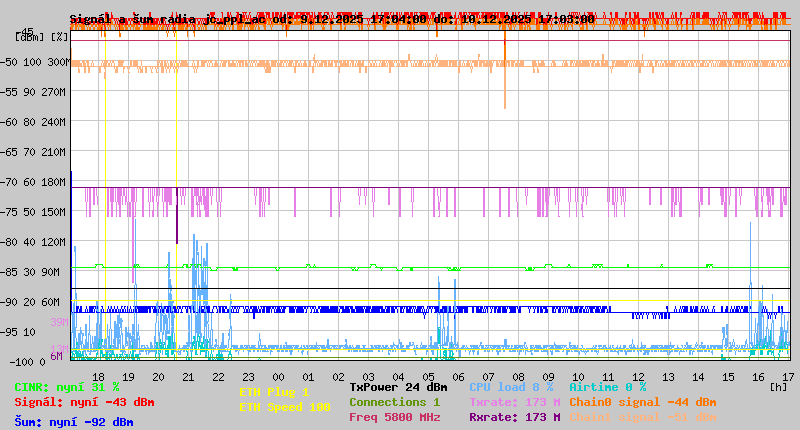Click the '05' hour tick label
This screenshot has width=800, height=430.
point(429,377)
